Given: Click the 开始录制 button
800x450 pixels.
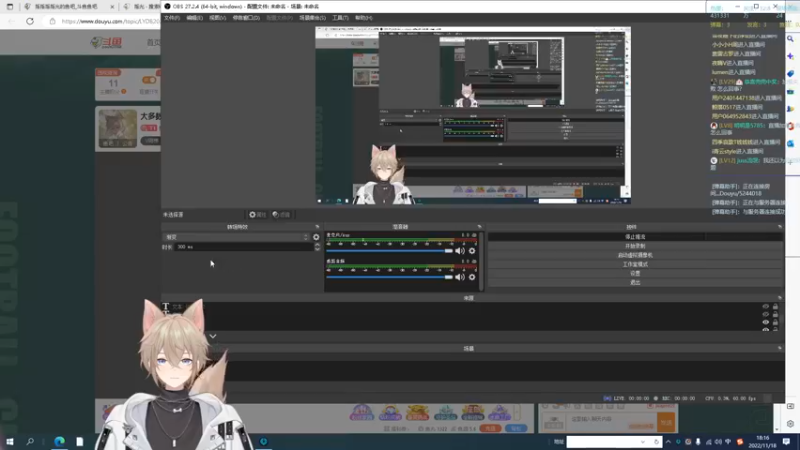Looking at the screenshot, I should [x=635, y=246].
